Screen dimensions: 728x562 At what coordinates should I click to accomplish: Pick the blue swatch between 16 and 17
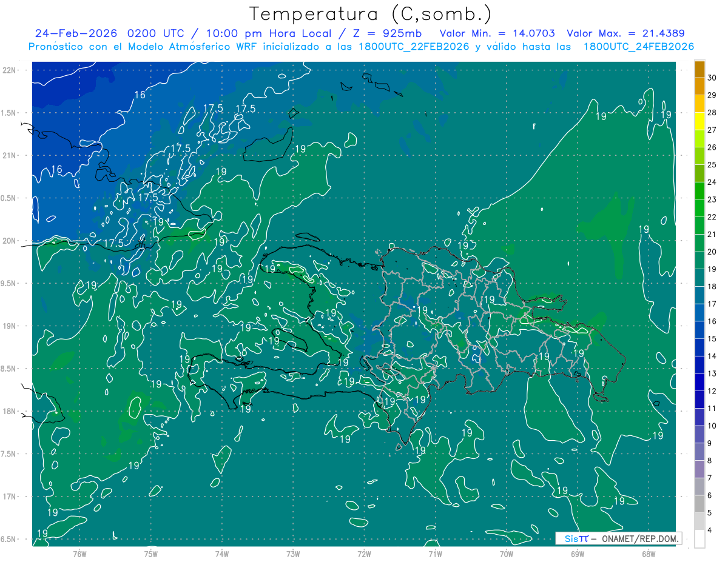pyautogui.click(x=699, y=313)
